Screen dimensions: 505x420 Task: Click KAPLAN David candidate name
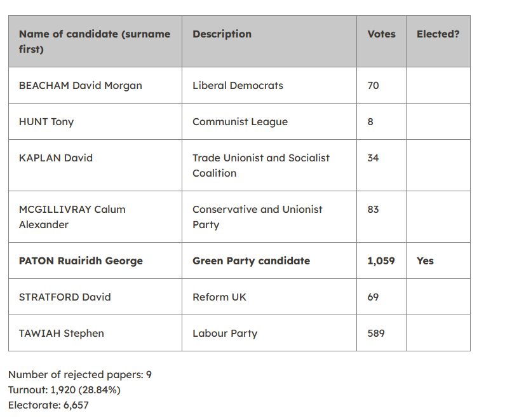(56, 158)
